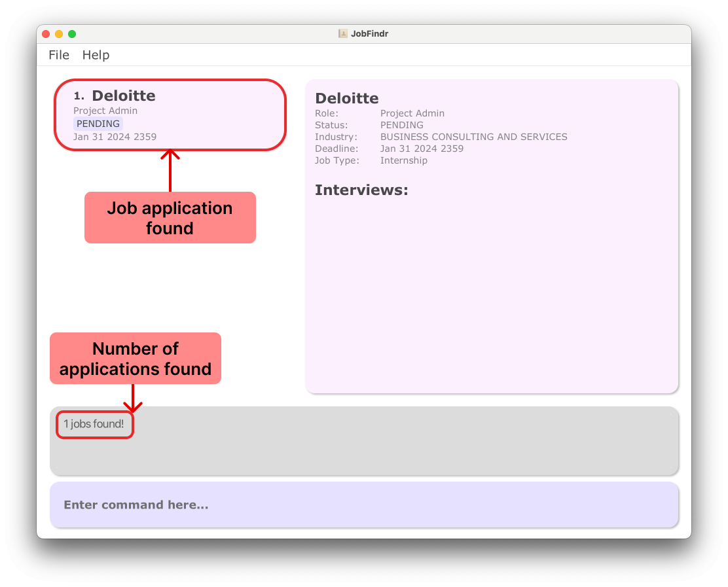Click the Project Admin subtitle on Deloitte card
Screen dimensions: 728x587
[105, 111]
